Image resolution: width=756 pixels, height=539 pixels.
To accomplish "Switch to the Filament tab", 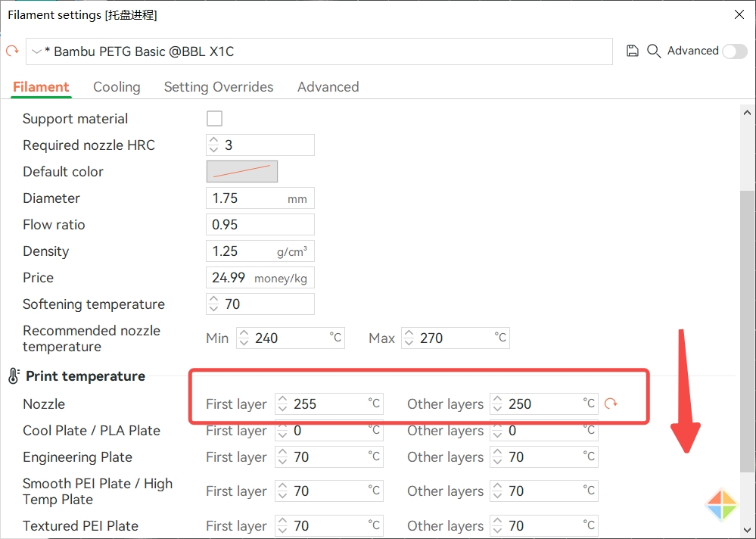I will tap(41, 87).
